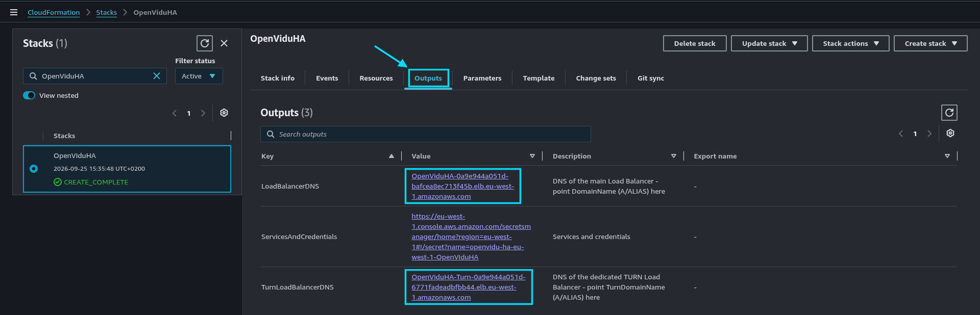
Task: Select the OpenViduHA stack radio button
Action: 34,169
